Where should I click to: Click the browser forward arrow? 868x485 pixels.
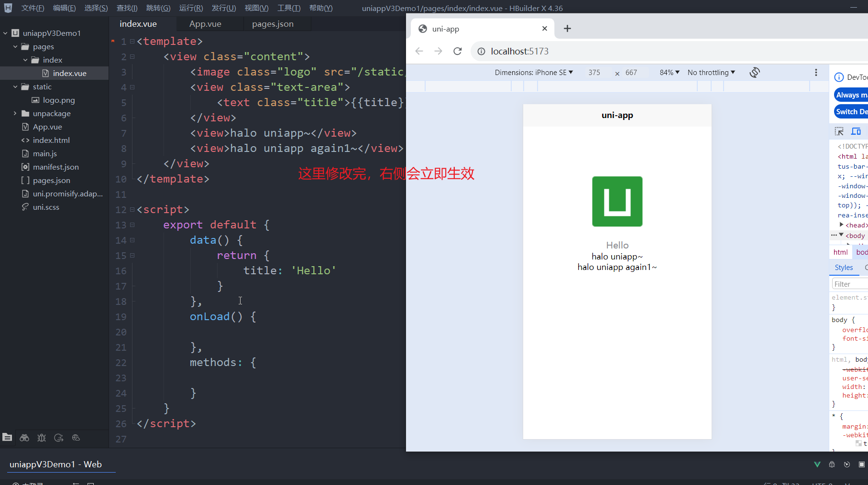click(438, 51)
